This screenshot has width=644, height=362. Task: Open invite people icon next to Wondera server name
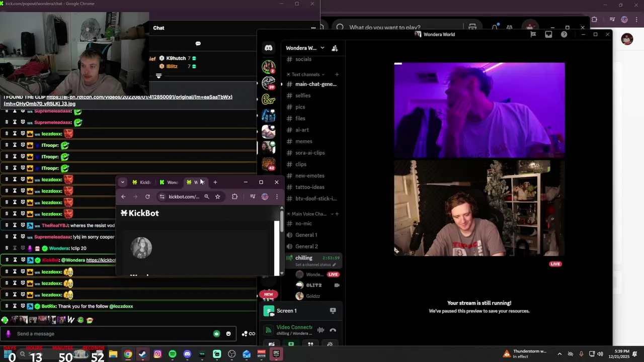click(x=335, y=48)
